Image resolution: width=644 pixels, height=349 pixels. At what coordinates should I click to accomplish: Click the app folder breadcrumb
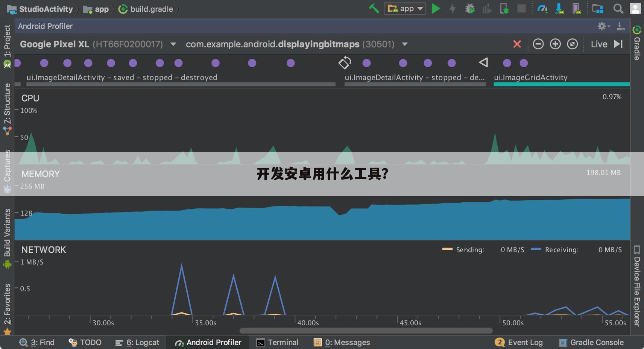[96, 9]
